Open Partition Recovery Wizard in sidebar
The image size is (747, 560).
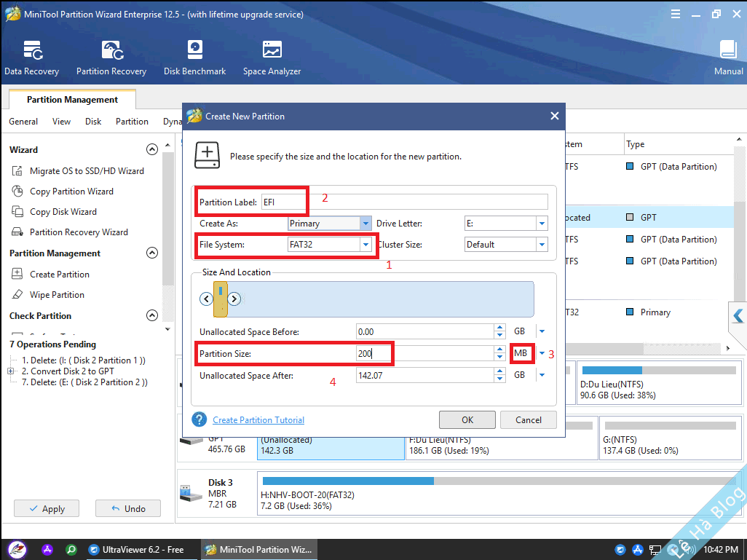pos(79,232)
